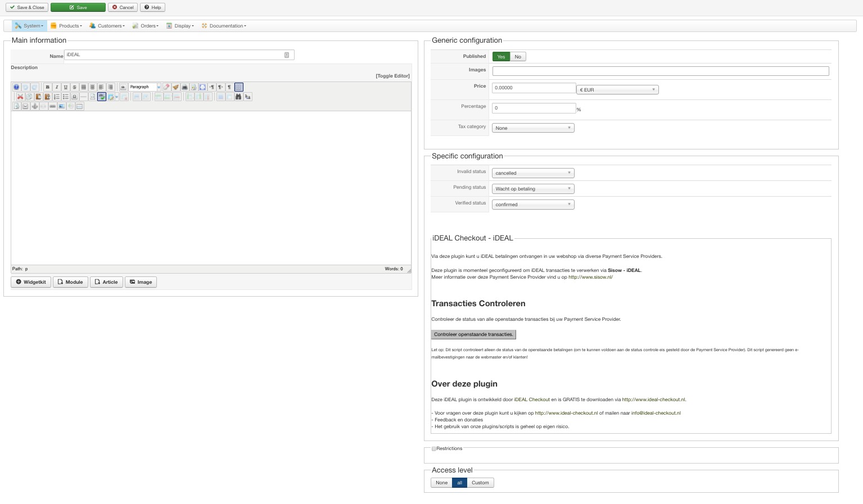
Task: Open the Customers menu
Action: (107, 26)
